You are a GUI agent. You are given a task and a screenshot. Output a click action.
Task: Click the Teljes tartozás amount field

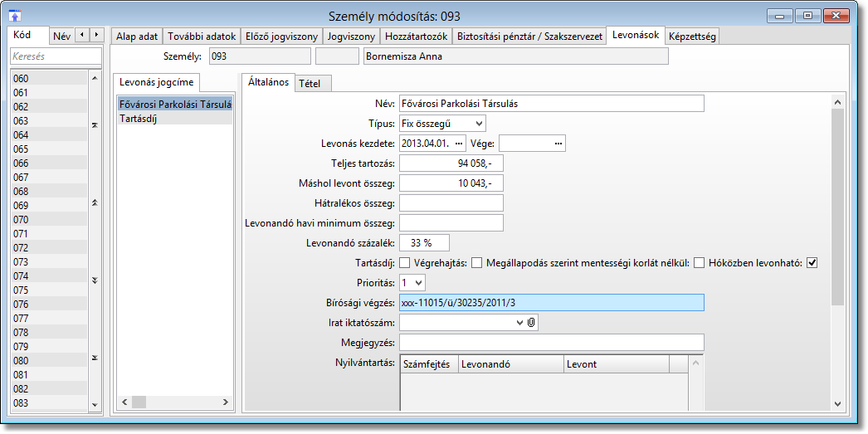(x=451, y=163)
